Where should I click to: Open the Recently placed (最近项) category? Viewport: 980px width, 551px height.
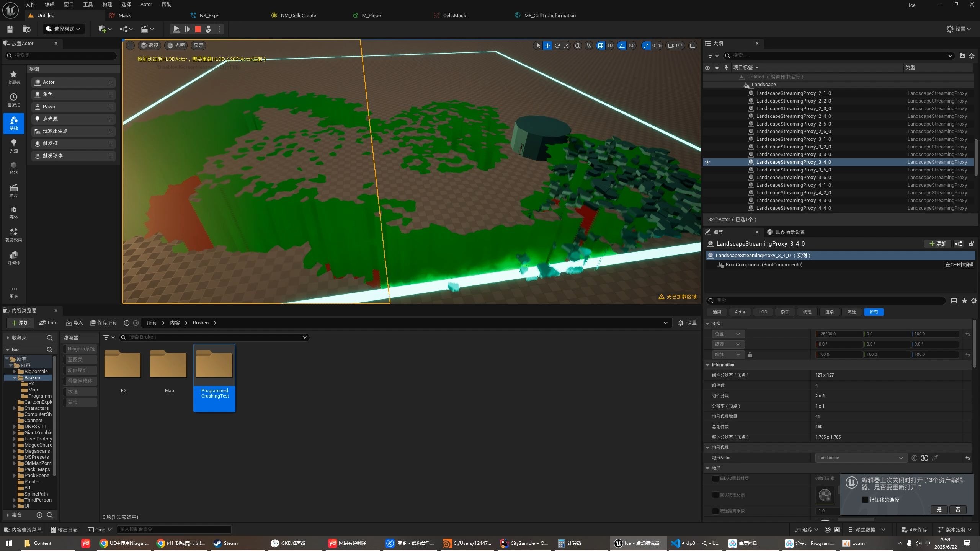(13, 100)
